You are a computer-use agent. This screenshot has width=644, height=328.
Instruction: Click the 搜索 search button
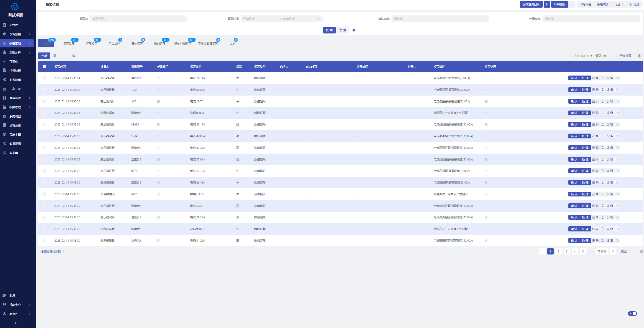[329, 30]
